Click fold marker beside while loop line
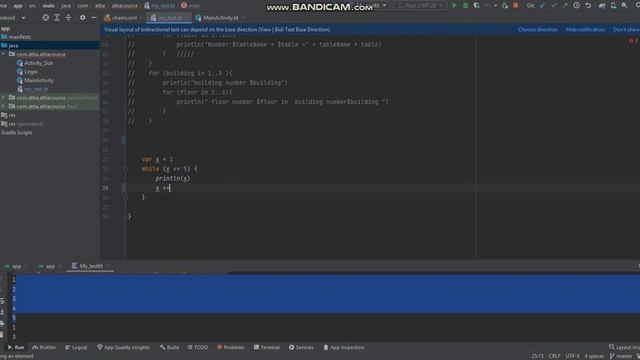This screenshot has width=640, height=360. (126, 169)
